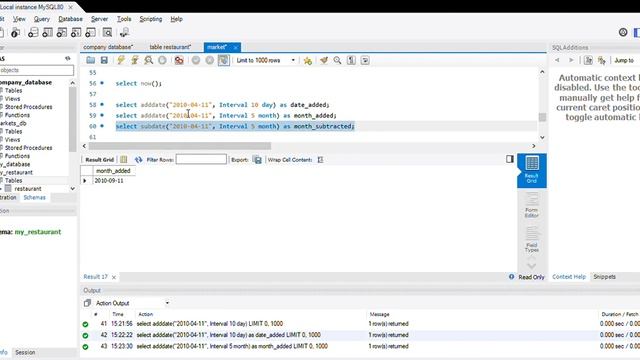Open a SQL script file in editor
This screenshot has width=640, height=360.
[90, 60]
